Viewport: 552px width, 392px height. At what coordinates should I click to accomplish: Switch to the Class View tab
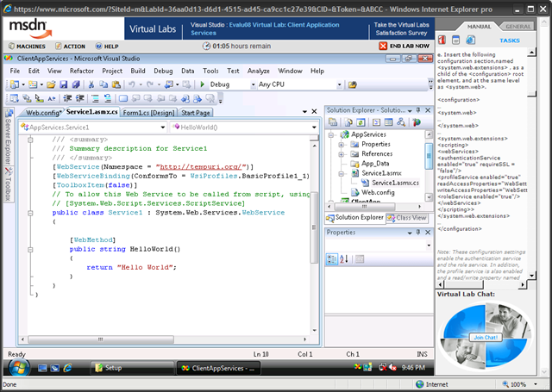[x=407, y=218]
